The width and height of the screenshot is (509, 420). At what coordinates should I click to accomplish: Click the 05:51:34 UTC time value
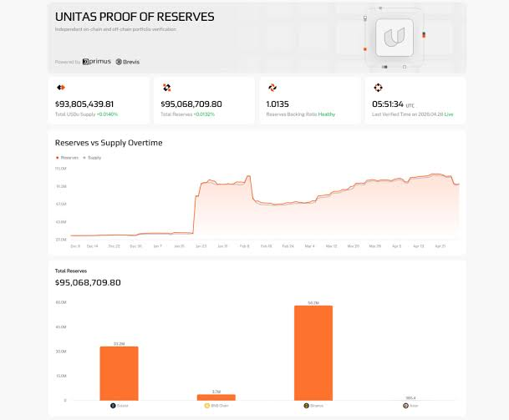pyautogui.click(x=393, y=104)
